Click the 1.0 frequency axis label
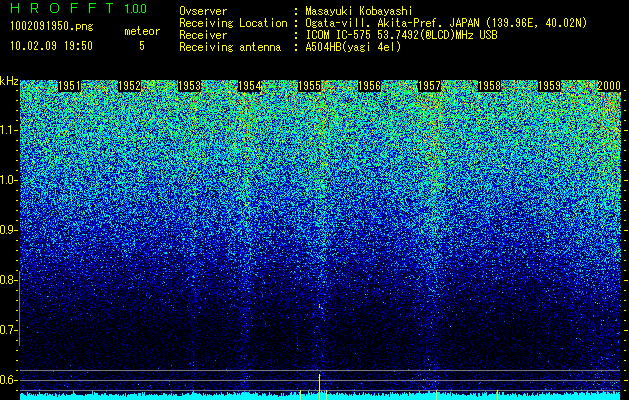629x400 pixels. (7, 180)
